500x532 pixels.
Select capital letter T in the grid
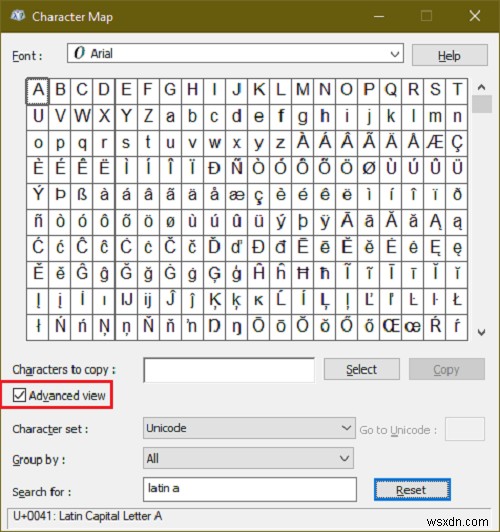coord(457,91)
